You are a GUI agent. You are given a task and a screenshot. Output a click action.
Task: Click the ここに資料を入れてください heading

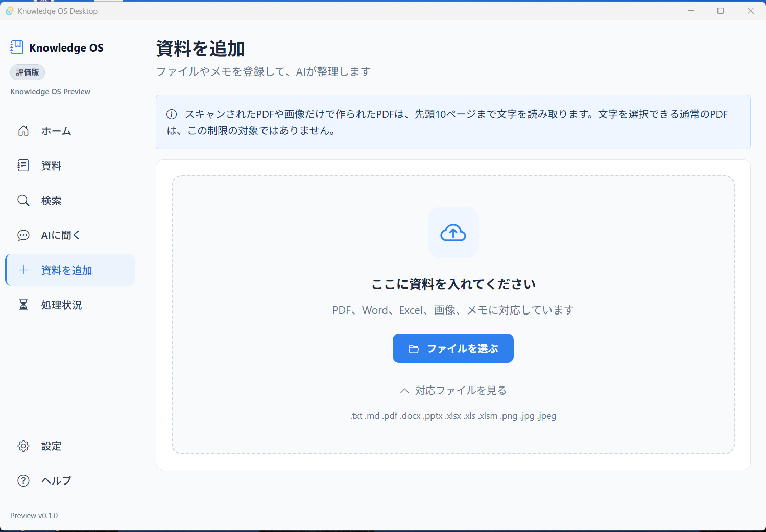point(453,284)
